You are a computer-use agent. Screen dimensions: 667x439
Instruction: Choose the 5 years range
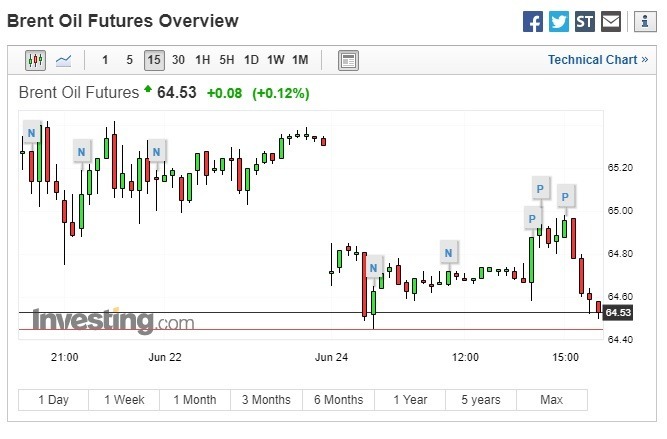[481, 400]
